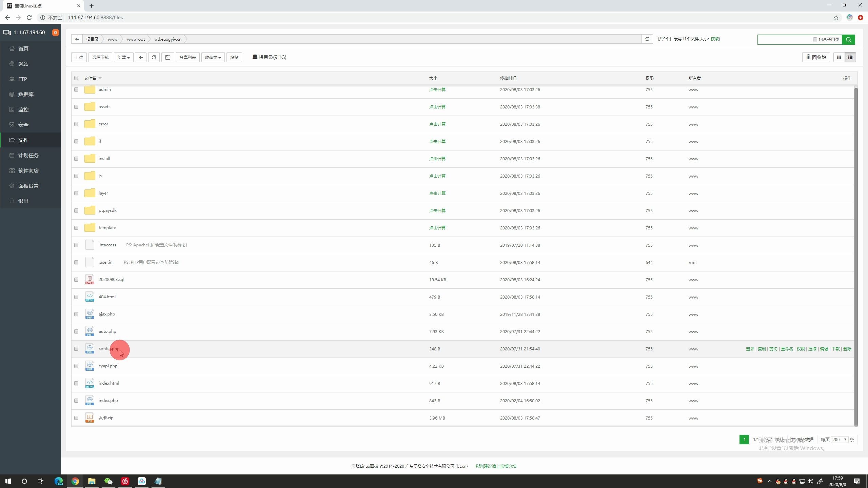868x488 pixels.
Task: Check the install folder checkbox
Action: pos(76,159)
